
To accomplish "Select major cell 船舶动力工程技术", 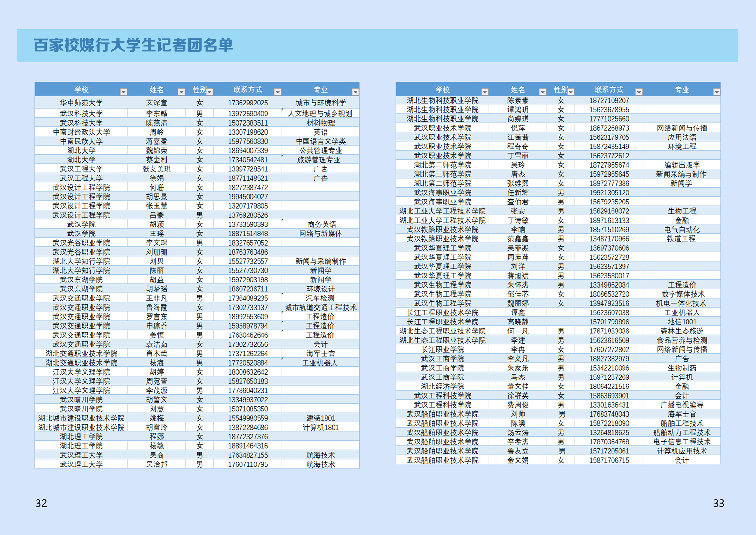I will pyautogui.click(x=682, y=432).
